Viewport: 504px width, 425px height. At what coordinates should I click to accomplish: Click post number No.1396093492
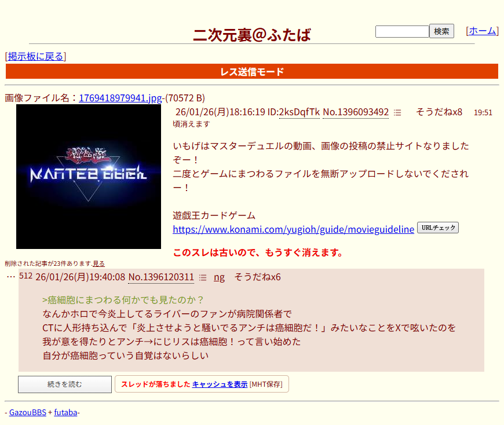point(355,112)
